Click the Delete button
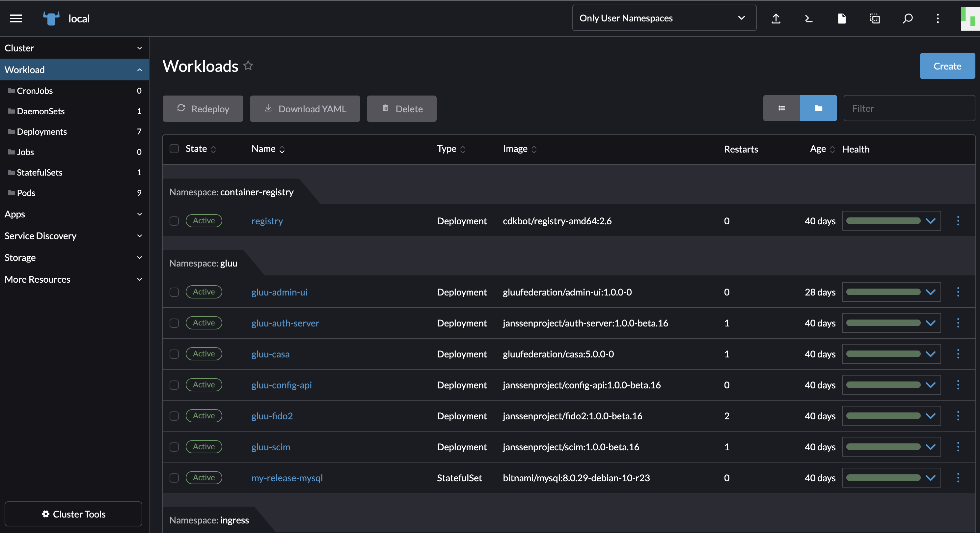The height and width of the screenshot is (533, 980). [401, 108]
